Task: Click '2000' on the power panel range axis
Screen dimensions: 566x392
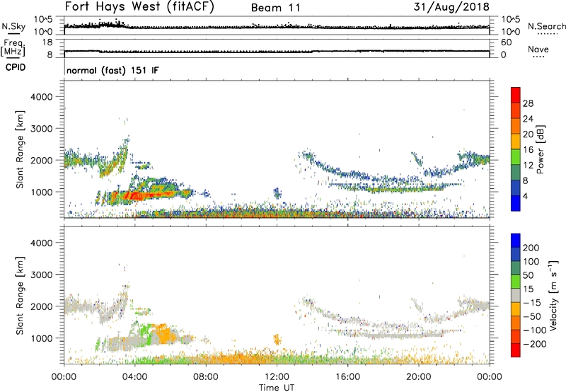Action: pos(41,160)
